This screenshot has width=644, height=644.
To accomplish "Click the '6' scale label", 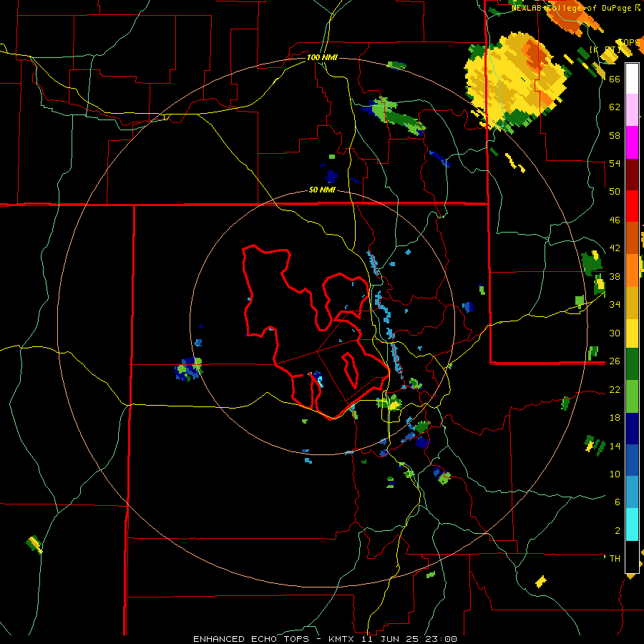I will coord(617,502).
